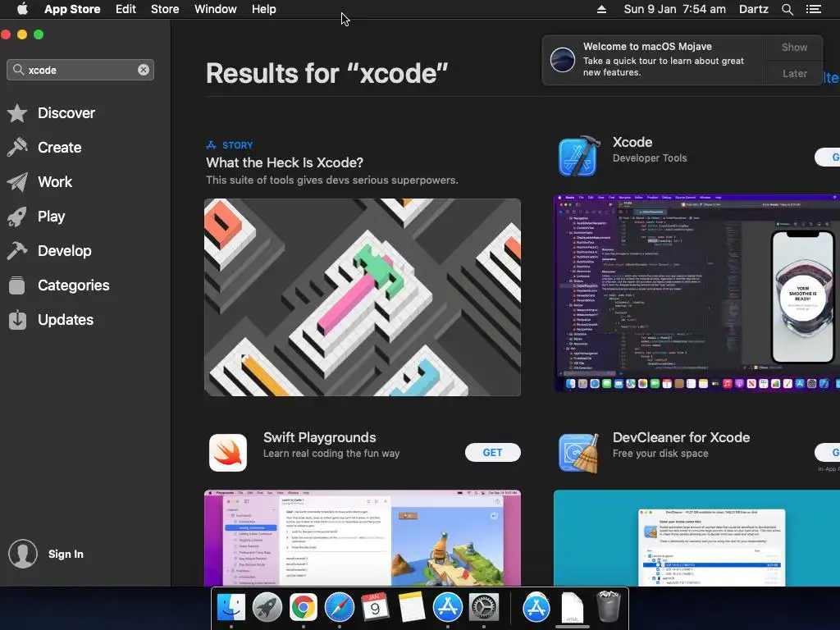Open the Xcode story hammer artwork thumbnail
The width and height of the screenshot is (840, 630).
pyautogui.click(x=362, y=297)
